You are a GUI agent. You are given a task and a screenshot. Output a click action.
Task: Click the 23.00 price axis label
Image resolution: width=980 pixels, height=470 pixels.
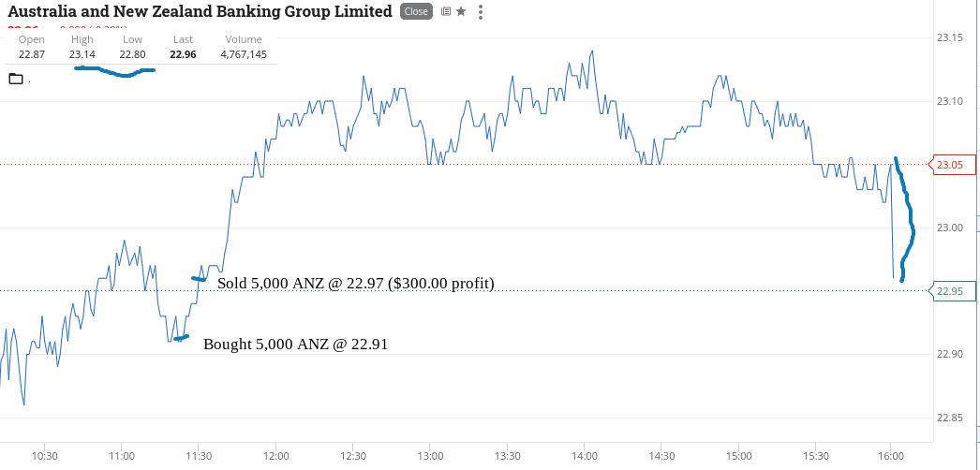pyautogui.click(x=949, y=228)
